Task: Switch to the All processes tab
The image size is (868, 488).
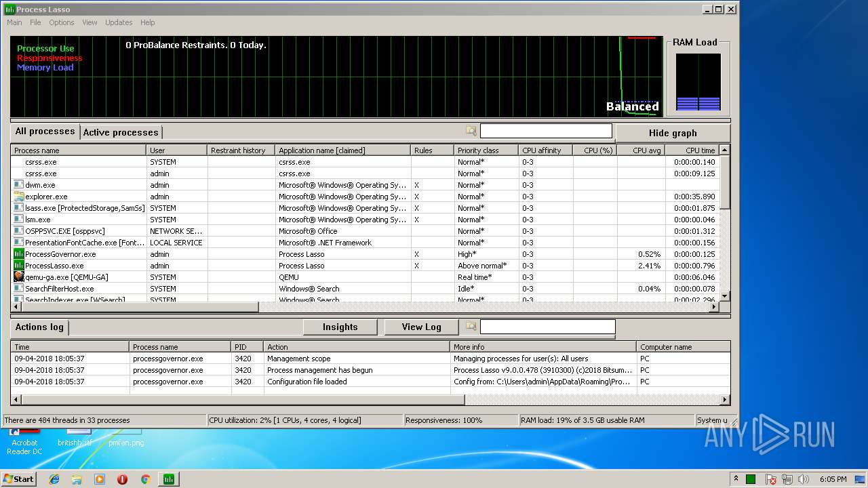Action: 45,131
